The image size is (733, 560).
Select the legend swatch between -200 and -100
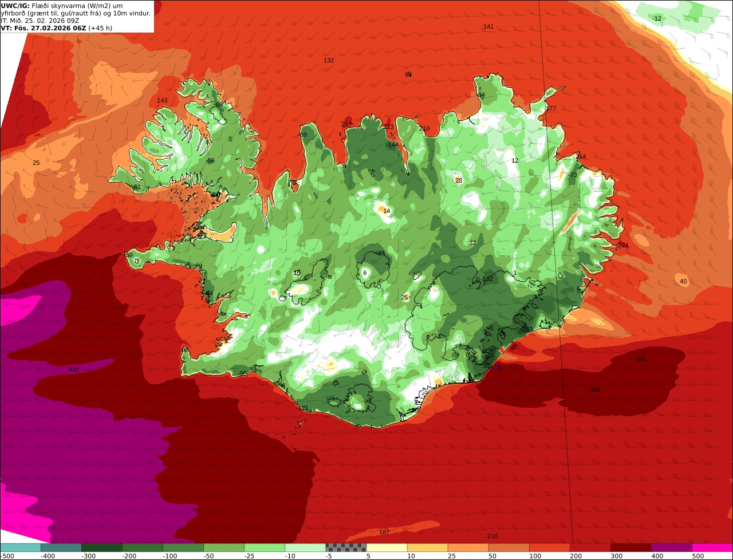pyautogui.click(x=143, y=547)
